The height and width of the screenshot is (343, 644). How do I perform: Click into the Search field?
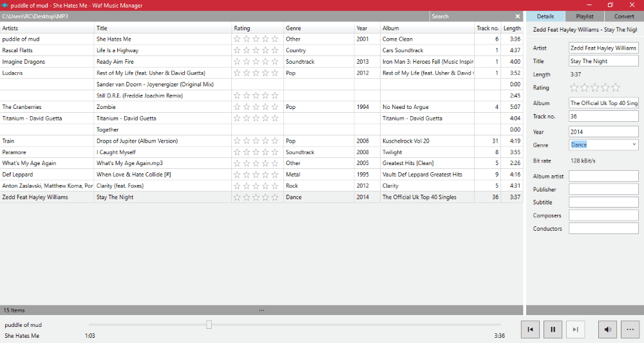pos(471,17)
